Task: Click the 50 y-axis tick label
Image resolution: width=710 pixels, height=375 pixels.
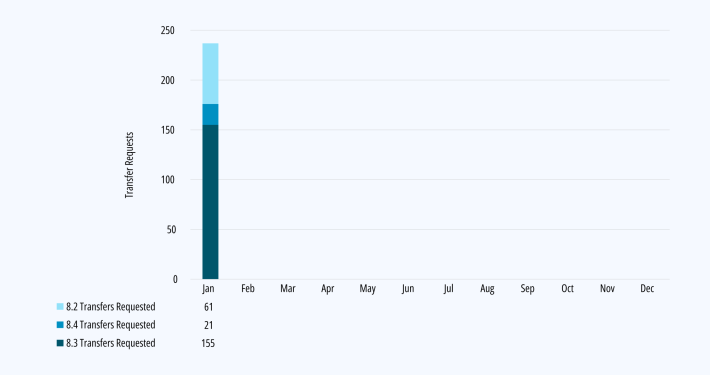Action: point(171,230)
